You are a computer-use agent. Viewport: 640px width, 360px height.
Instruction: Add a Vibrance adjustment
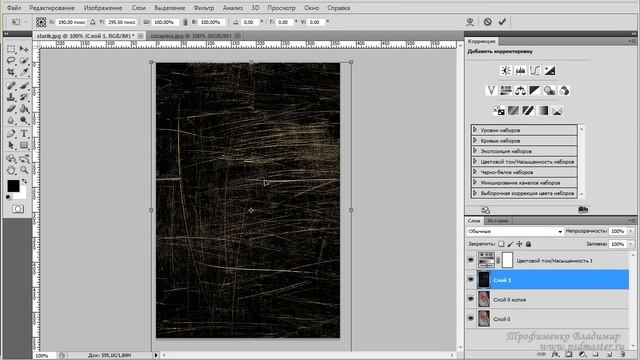click(491, 91)
